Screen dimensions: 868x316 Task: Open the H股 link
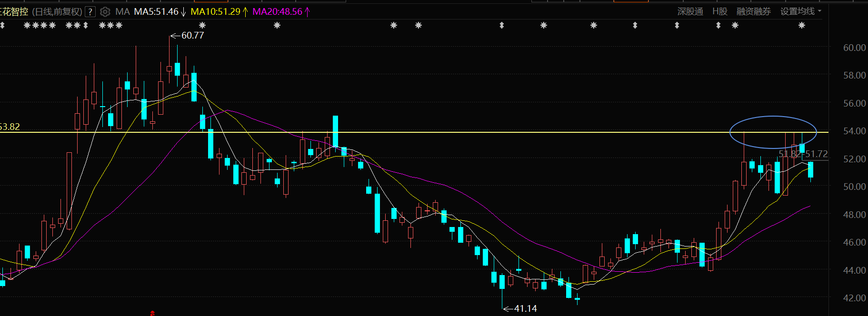click(x=720, y=11)
